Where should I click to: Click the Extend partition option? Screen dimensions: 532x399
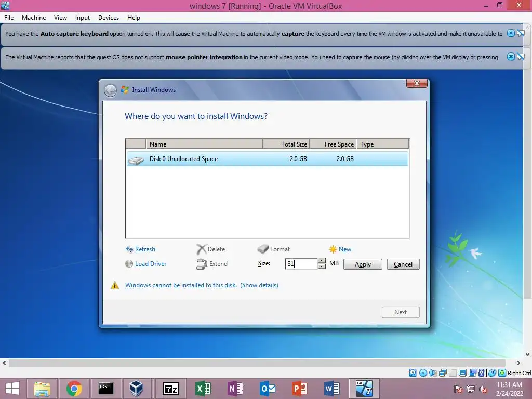[x=212, y=263]
